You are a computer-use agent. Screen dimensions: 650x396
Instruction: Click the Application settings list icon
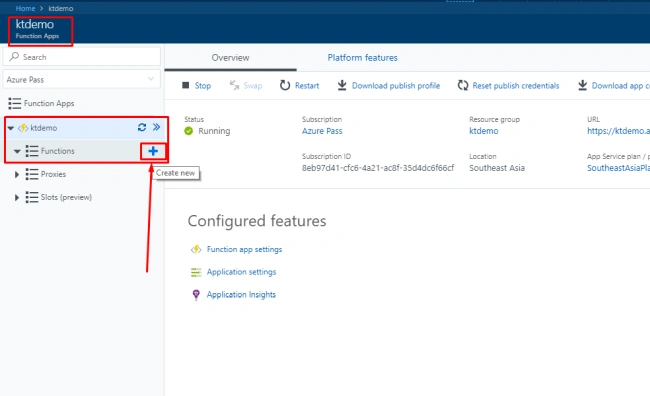196,272
